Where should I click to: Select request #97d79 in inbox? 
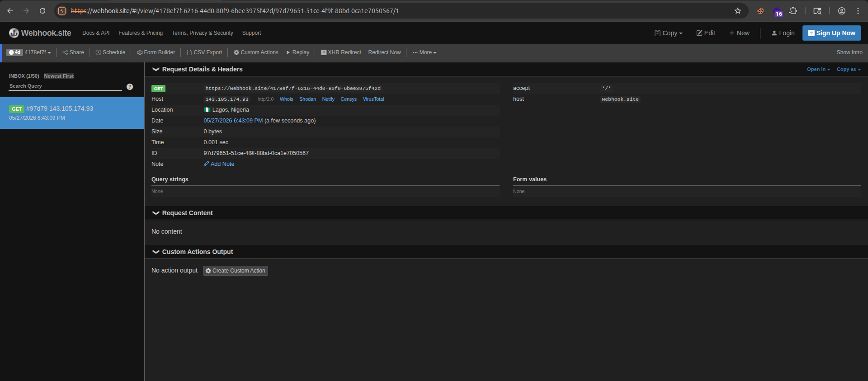pyautogui.click(x=72, y=113)
